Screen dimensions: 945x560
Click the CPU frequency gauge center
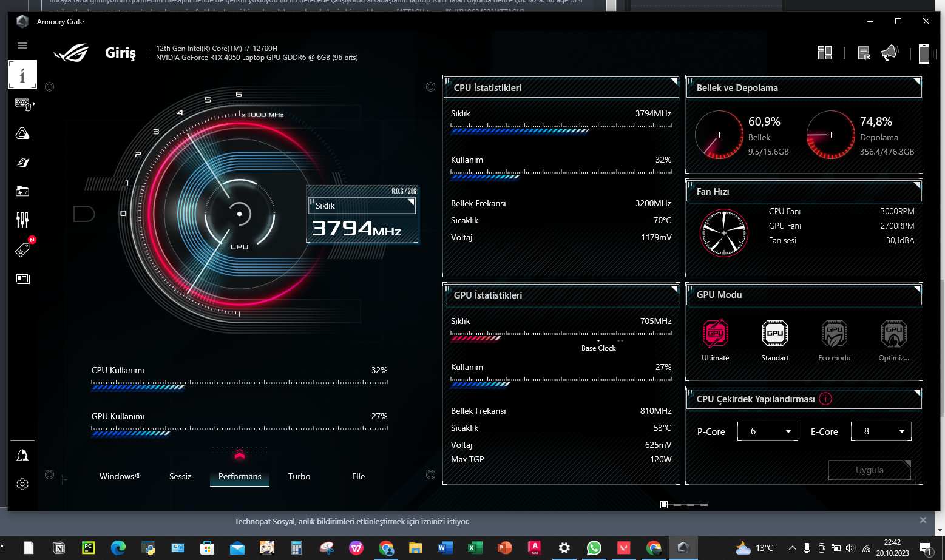pyautogui.click(x=240, y=214)
